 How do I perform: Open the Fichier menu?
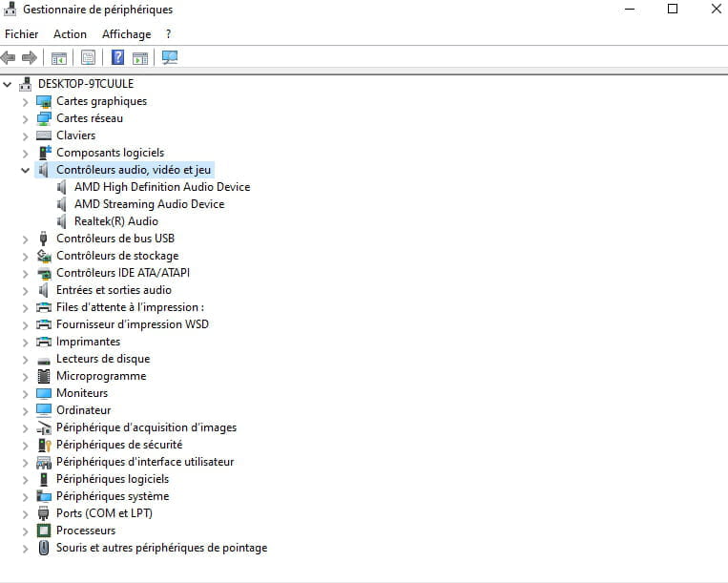(21, 34)
